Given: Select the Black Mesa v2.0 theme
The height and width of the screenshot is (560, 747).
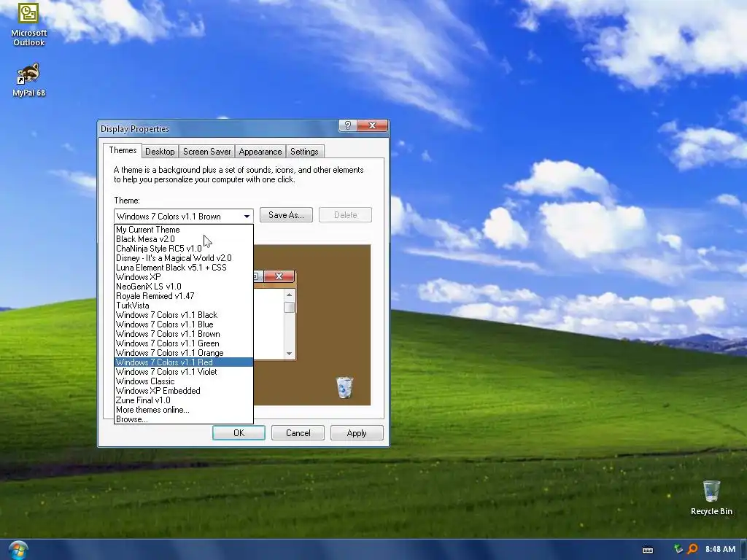Looking at the screenshot, I should click(x=183, y=239).
